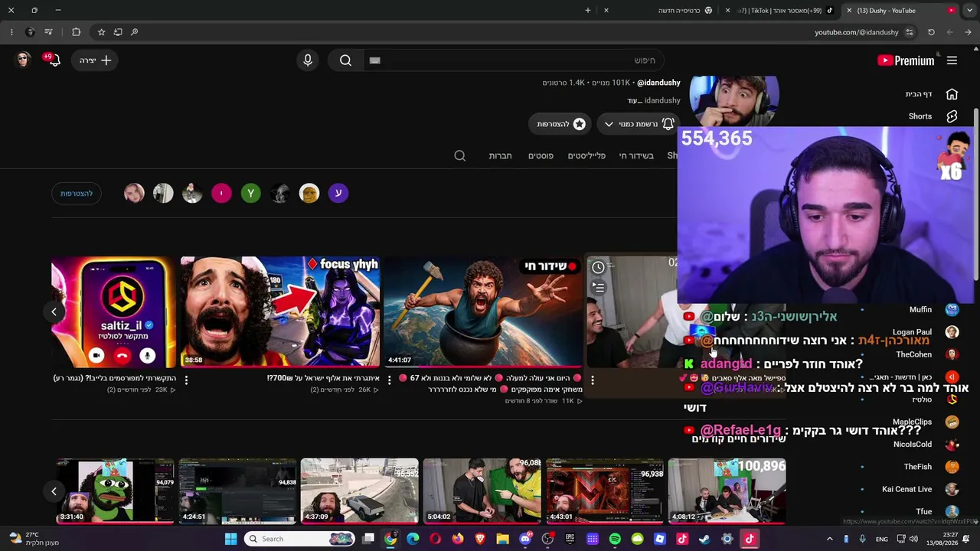Expand the subscribed (נרשמת כמנוי) notification dropdown

click(637, 124)
